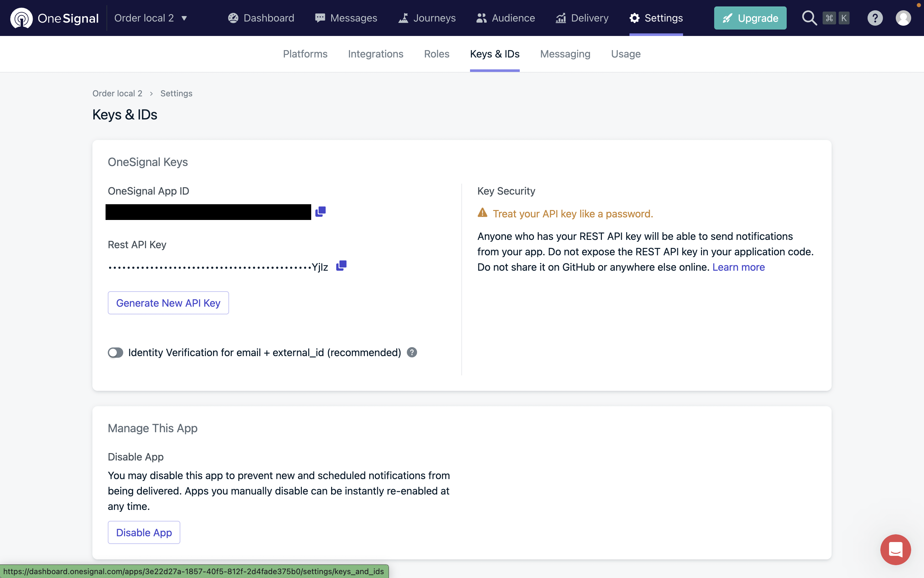Open Audience section

point(506,18)
